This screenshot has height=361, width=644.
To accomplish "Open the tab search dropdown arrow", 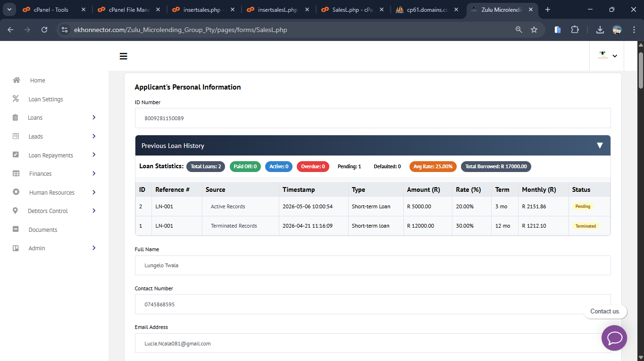I will (x=9, y=9).
